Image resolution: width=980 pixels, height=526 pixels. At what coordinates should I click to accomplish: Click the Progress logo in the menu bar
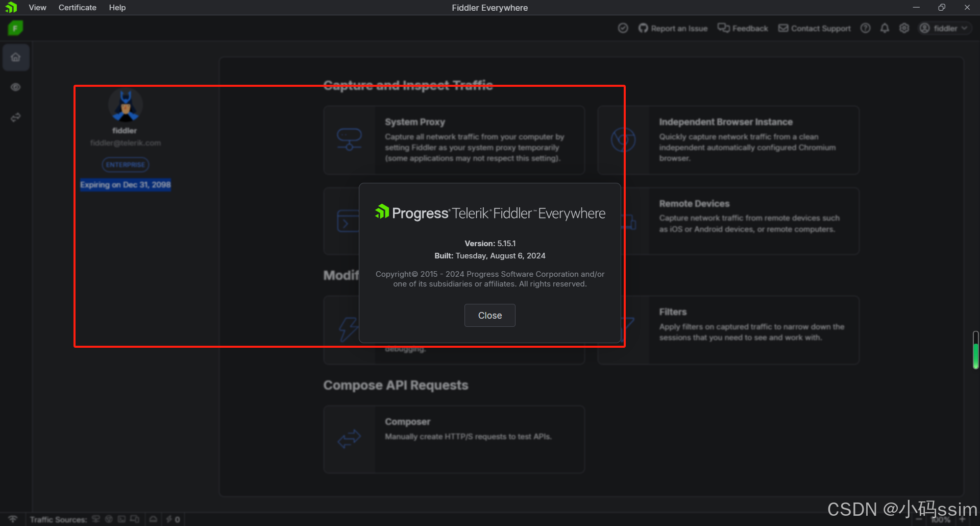point(11,8)
